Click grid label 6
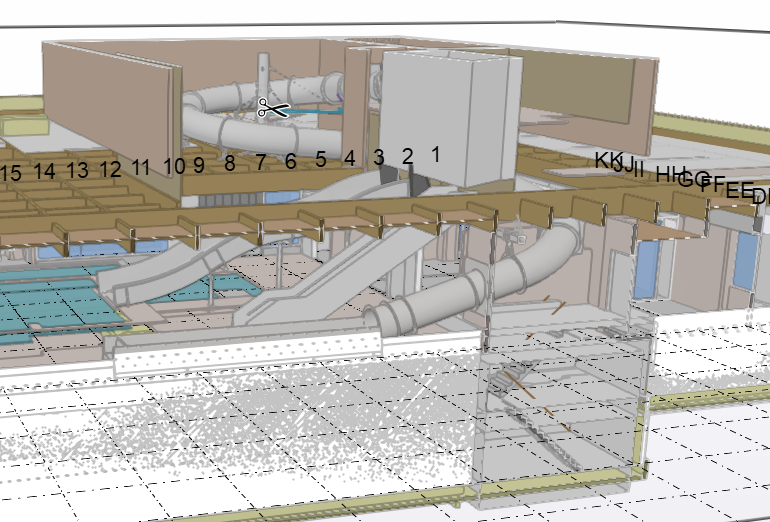The height and width of the screenshot is (522, 770). click(290, 160)
